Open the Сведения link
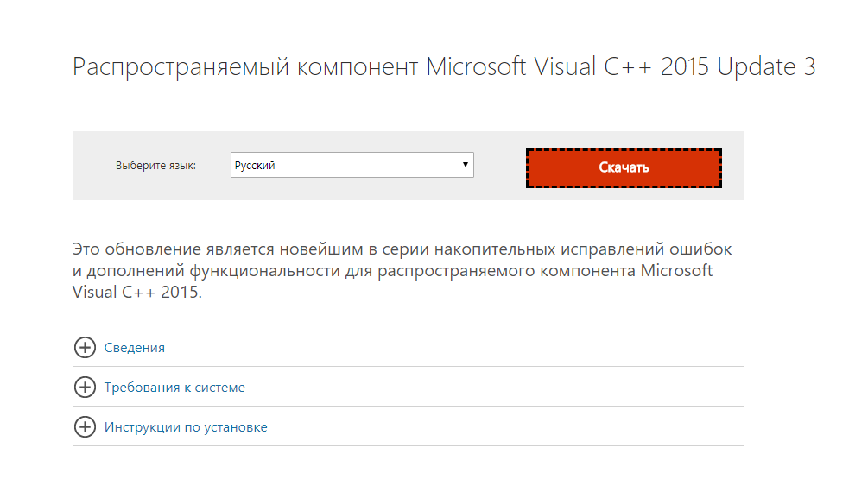This screenshot has width=868, height=498. click(x=135, y=348)
